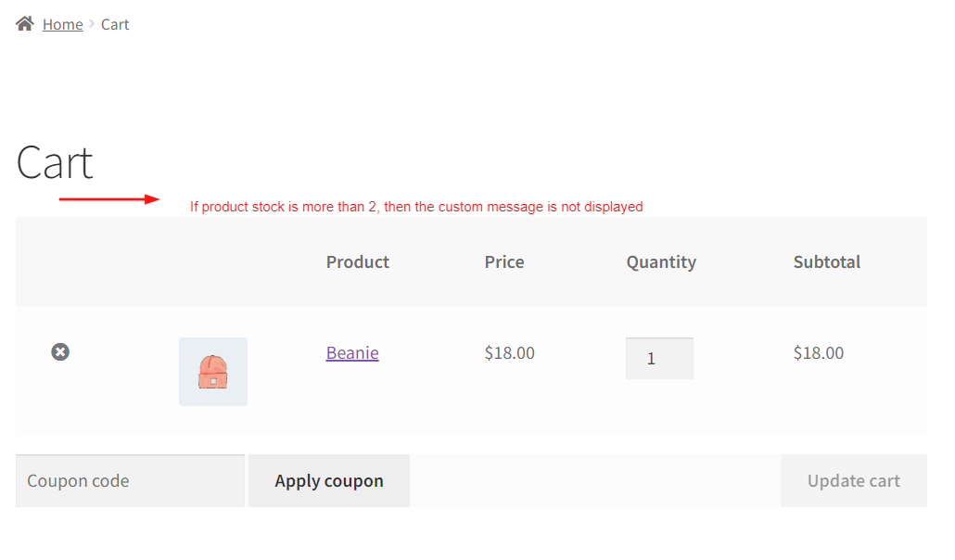Click the $18.00 subtotal value

pyautogui.click(x=818, y=352)
